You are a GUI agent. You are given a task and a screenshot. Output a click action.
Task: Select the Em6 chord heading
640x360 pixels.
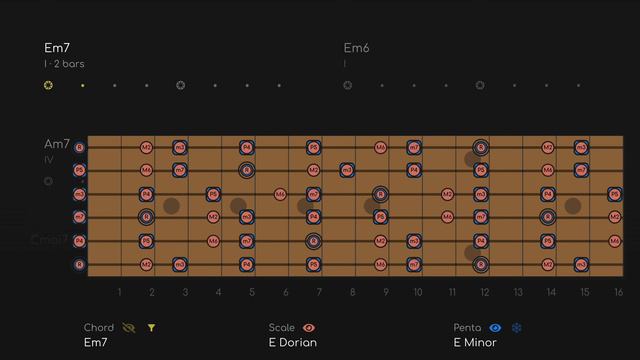(x=356, y=48)
